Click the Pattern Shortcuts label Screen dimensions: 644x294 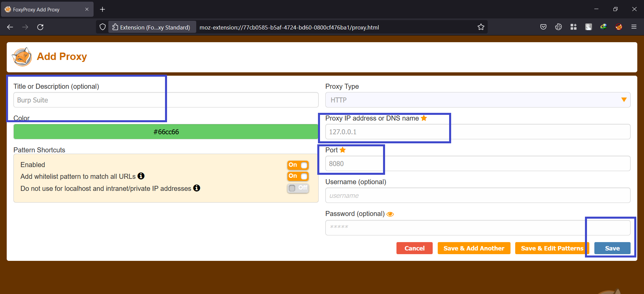click(39, 150)
